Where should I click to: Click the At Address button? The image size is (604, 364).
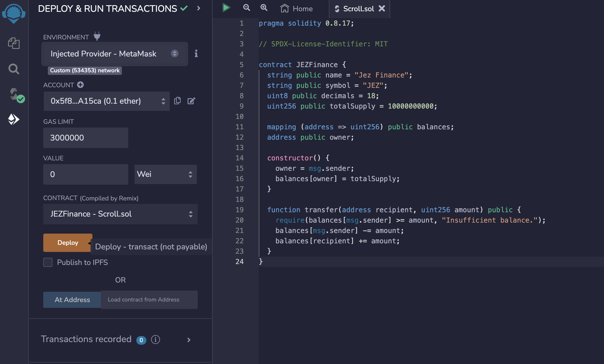pos(72,300)
